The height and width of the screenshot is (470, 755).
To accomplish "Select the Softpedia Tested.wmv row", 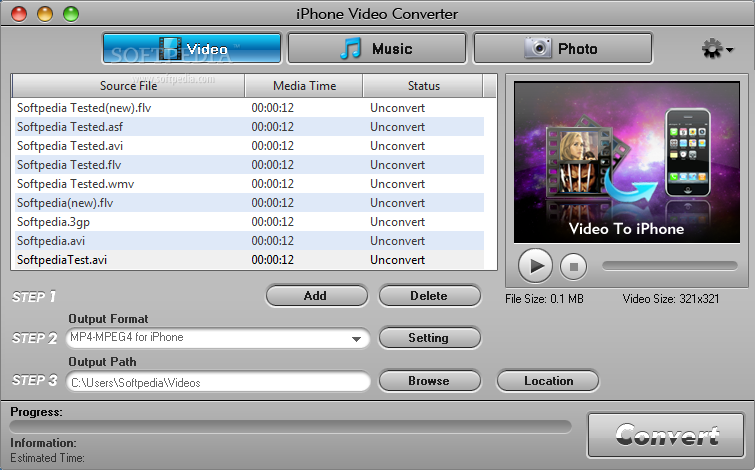I will tap(248, 183).
